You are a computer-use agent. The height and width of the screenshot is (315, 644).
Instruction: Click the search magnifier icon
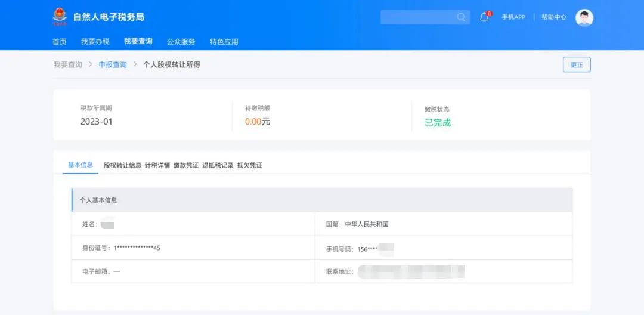[461, 17]
